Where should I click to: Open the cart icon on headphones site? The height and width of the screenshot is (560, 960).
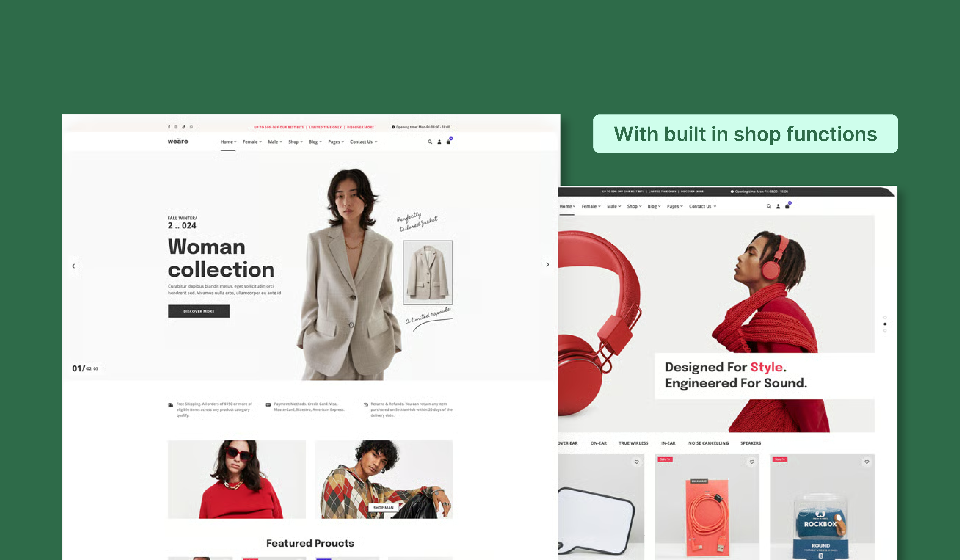pos(787,206)
